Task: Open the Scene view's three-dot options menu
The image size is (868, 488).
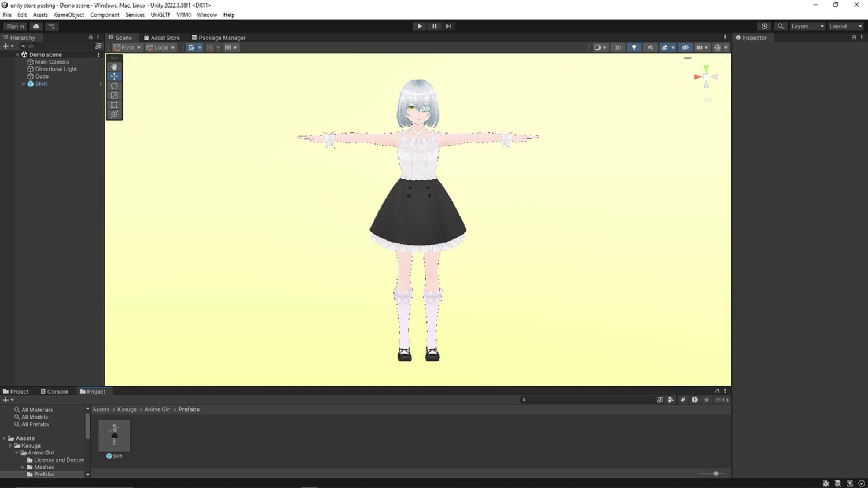Action: coord(725,38)
